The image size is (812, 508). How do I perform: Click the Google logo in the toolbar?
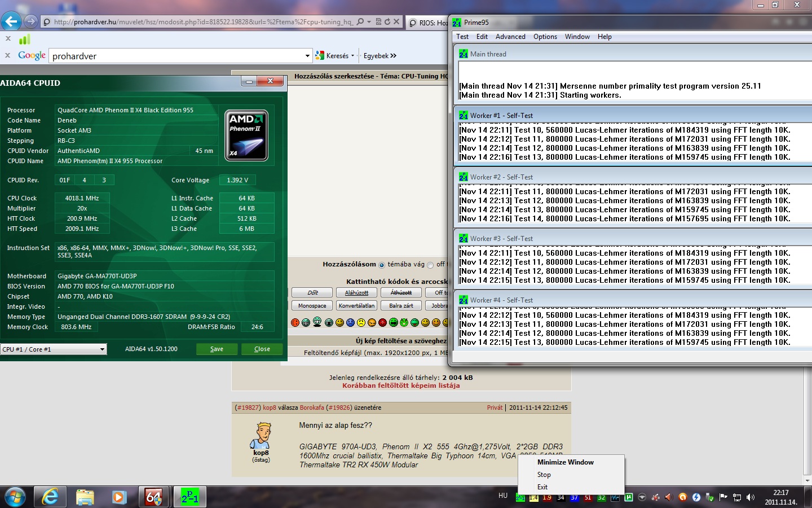pyautogui.click(x=32, y=55)
